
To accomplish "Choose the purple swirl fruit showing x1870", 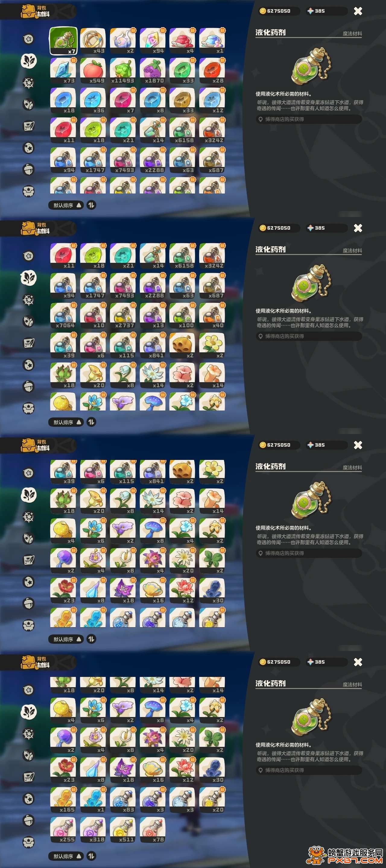I will point(153,71).
